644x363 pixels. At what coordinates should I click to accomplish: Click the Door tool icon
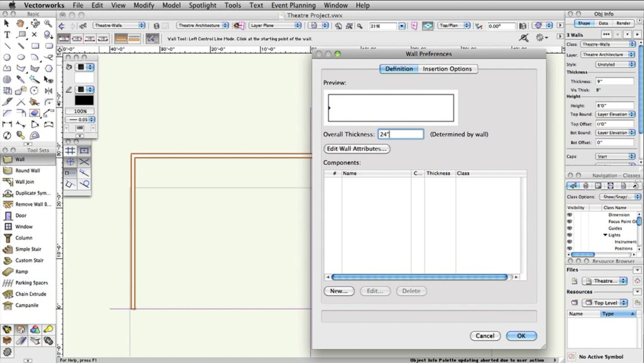pos(8,216)
